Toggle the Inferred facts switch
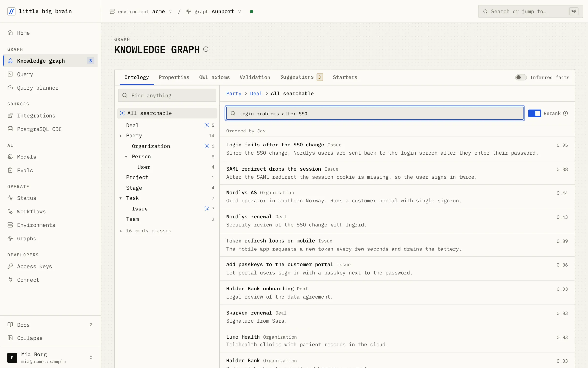Screen dimensions: 588x368 [521, 77]
